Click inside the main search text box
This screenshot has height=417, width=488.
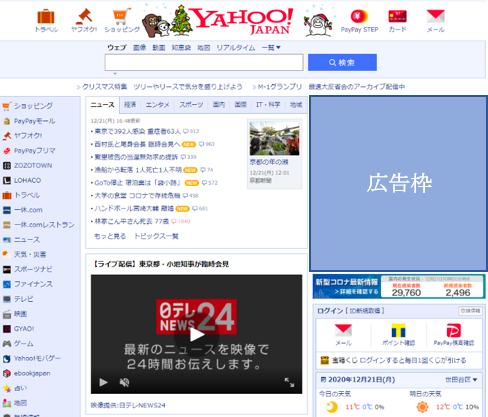(x=204, y=62)
